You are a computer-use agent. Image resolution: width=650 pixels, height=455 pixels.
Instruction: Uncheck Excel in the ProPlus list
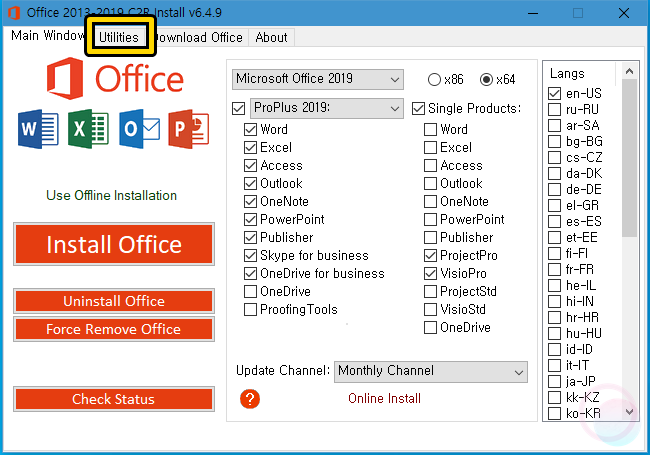click(x=250, y=147)
